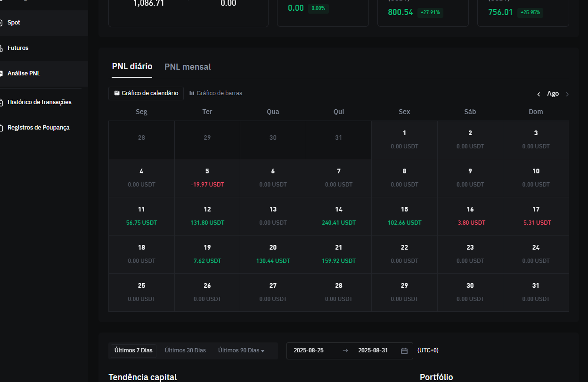Go to next month with right arrow
This screenshot has width=588, height=382.
point(567,94)
